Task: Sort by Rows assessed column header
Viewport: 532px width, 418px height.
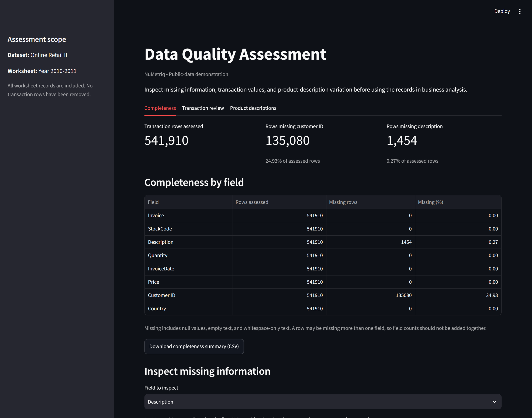Action: click(x=279, y=202)
